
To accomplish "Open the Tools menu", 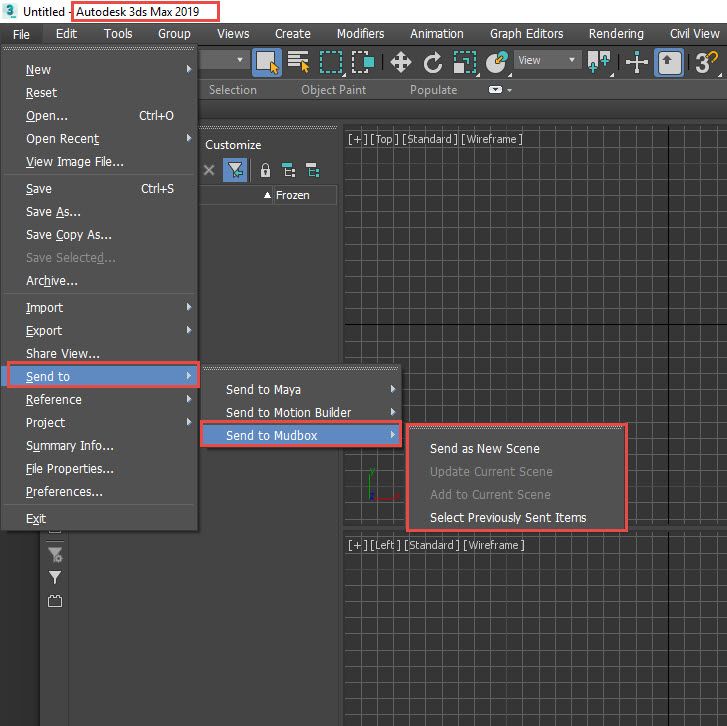I will click(118, 34).
